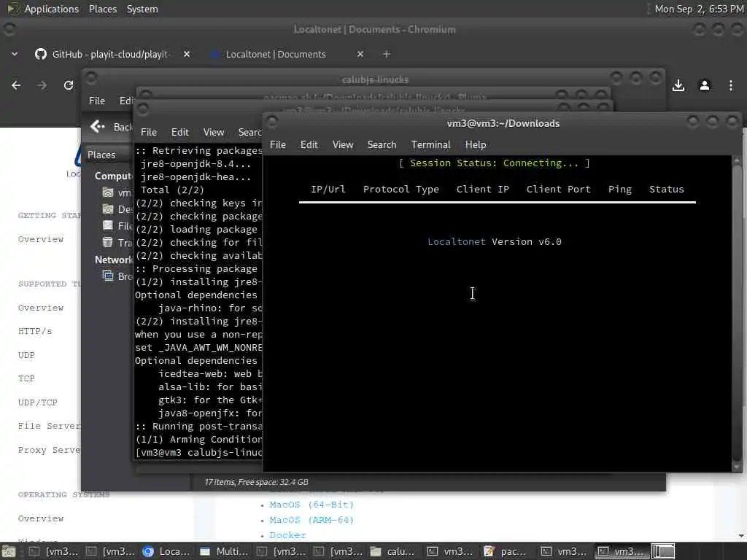
Task: Open the UDP docs sidebar link
Action: (26, 355)
